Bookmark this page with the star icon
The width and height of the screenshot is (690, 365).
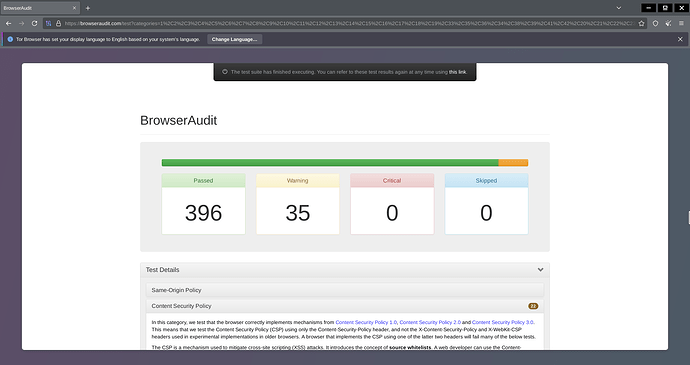coord(641,23)
